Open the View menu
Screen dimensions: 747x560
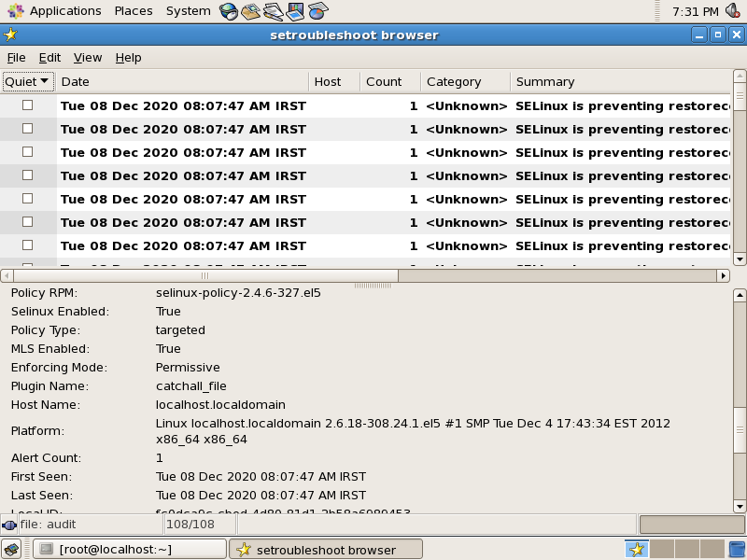pos(88,58)
